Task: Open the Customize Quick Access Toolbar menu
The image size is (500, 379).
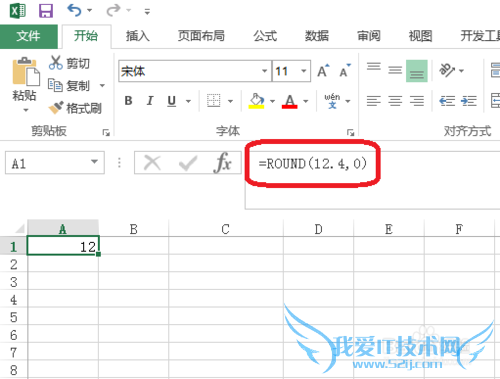Action: click(x=147, y=12)
